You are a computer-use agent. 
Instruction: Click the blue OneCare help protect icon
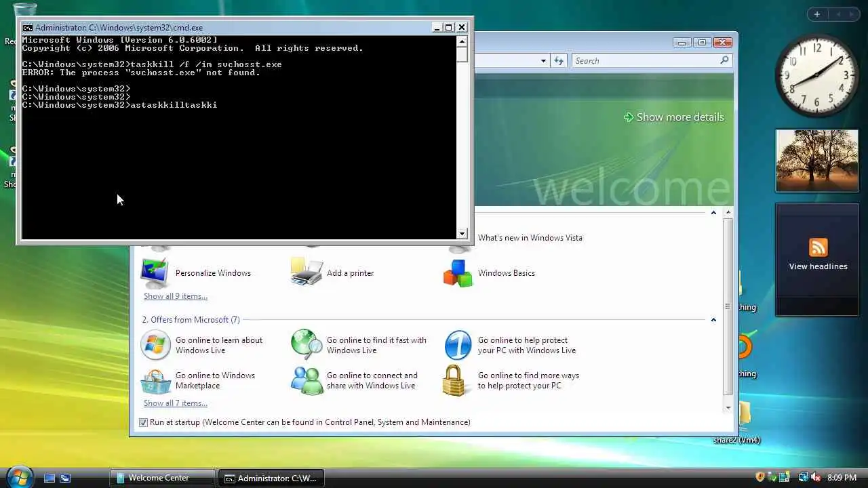[458, 345]
